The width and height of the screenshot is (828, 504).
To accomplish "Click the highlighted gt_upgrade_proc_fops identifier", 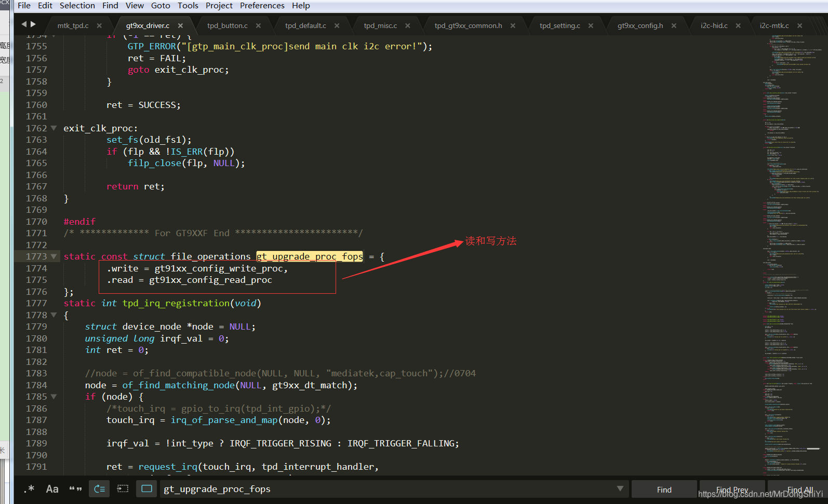I will tap(310, 256).
